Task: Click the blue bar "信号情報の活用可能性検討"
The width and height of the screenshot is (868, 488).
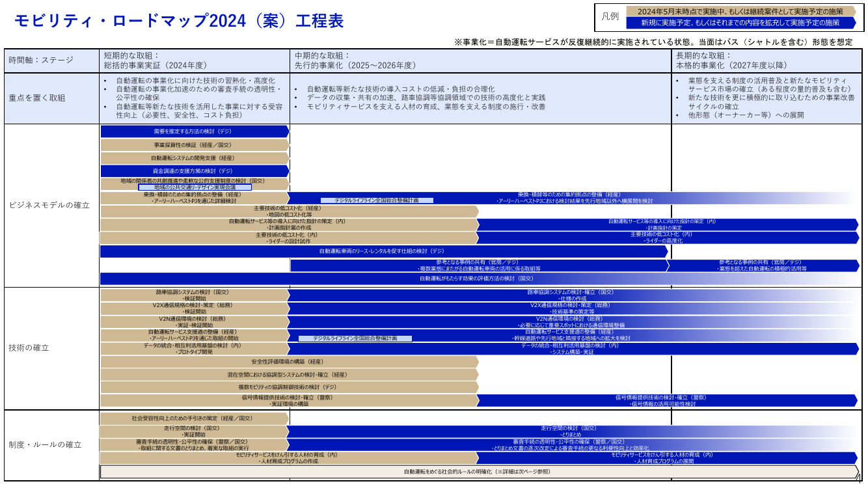Action: click(668, 400)
